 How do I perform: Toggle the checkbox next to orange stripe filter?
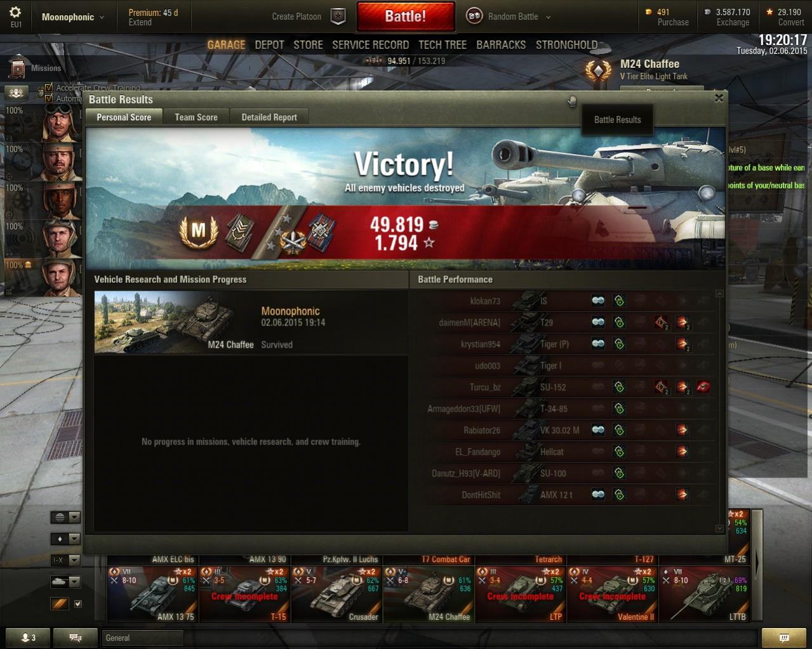pos(78,603)
